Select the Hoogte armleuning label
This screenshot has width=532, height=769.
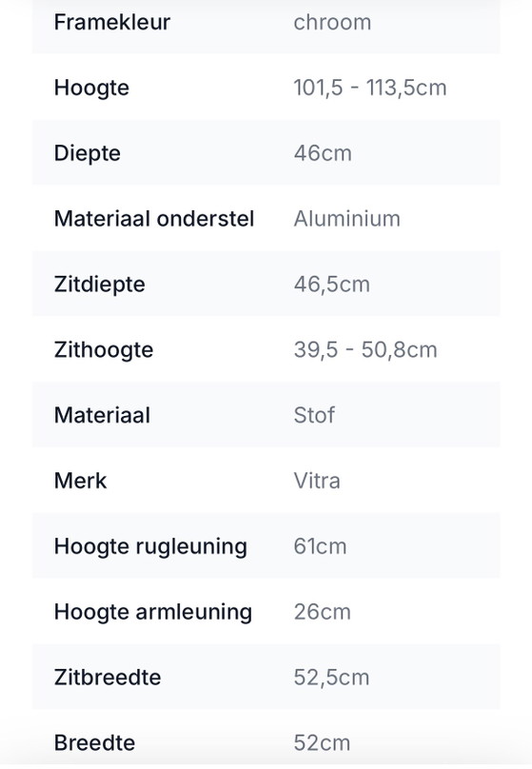[x=153, y=613]
